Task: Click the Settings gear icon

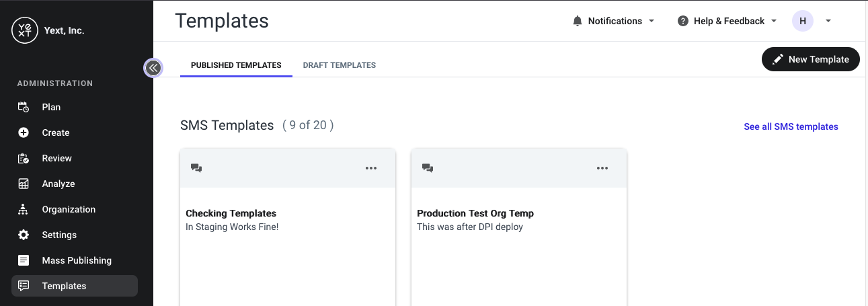Action: click(x=24, y=235)
